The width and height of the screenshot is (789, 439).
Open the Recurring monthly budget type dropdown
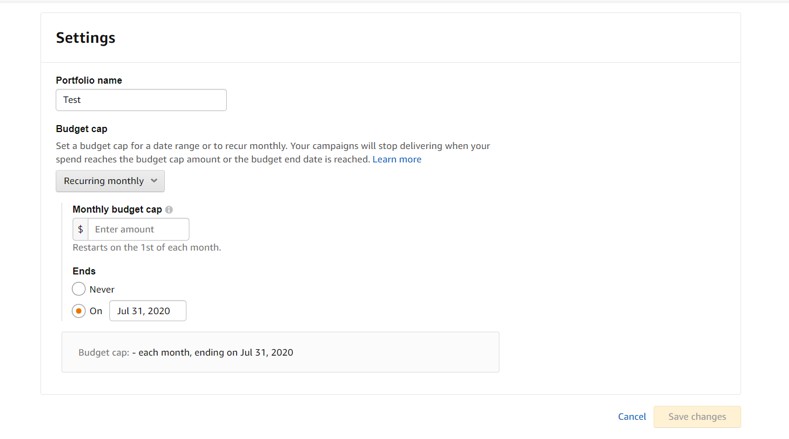pyautogui.click(x=110, y=181)
